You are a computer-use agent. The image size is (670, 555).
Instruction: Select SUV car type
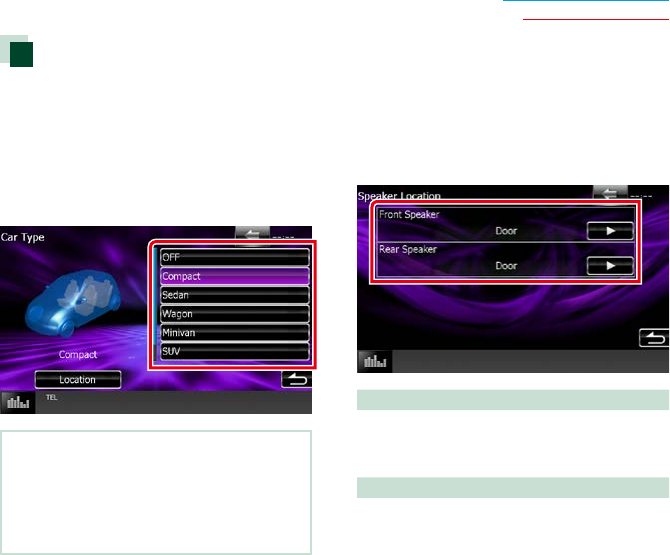(235, 351)
